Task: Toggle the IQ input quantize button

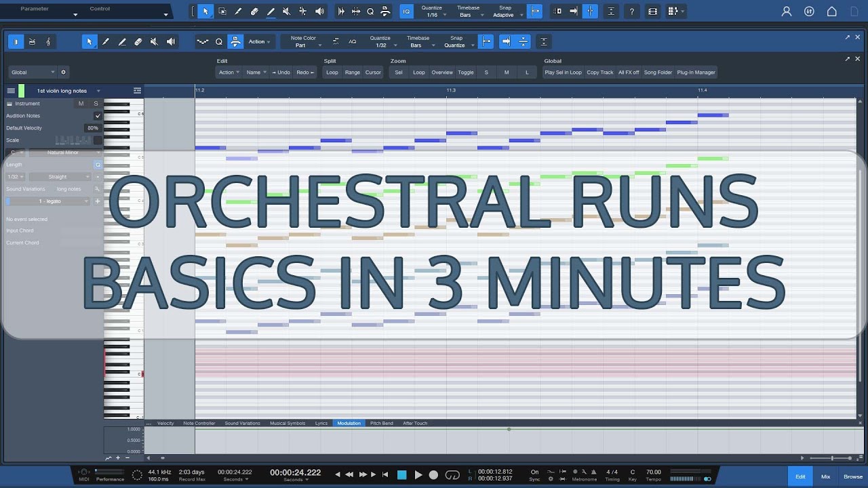Action: point(406,12)
